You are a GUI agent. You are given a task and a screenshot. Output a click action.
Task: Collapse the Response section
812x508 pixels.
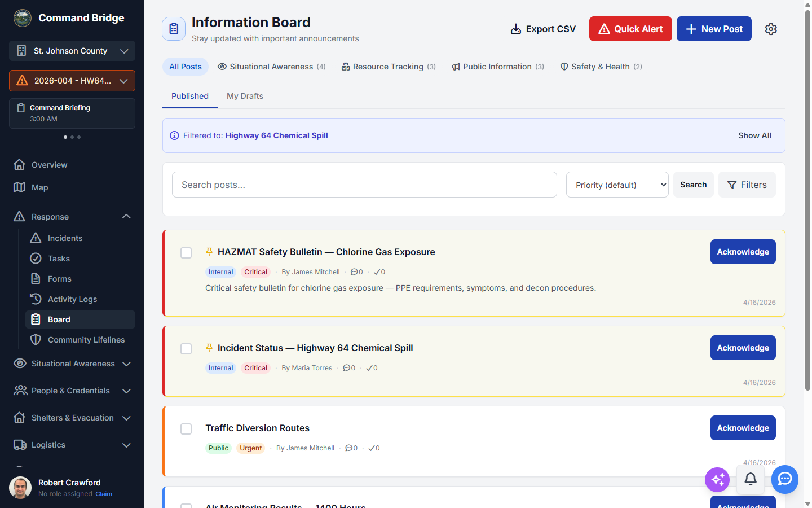click(x=126, y=216)
